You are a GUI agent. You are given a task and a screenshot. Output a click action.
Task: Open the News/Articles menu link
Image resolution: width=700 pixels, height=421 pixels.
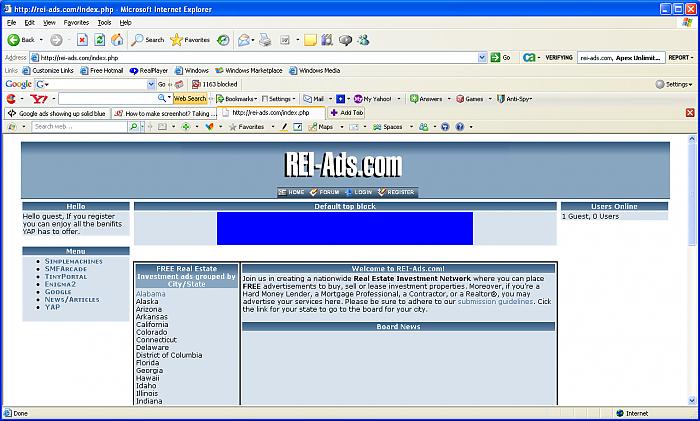point(72,300)
